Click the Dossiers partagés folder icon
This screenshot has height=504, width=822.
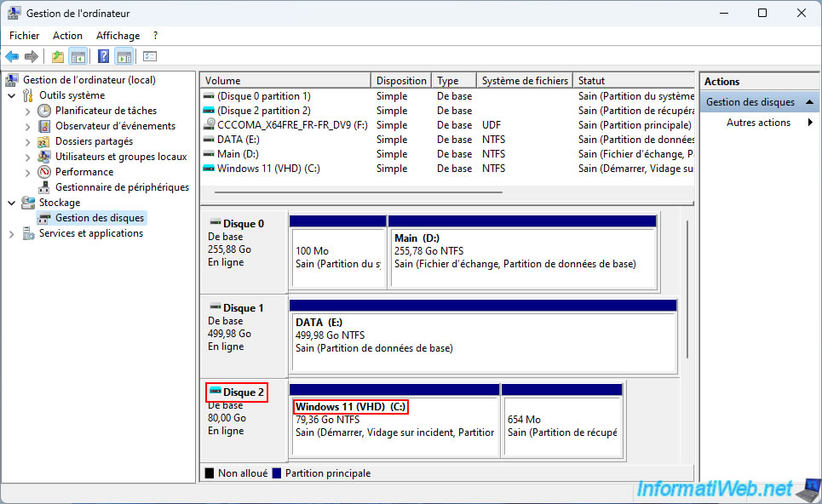click(44, 141)
